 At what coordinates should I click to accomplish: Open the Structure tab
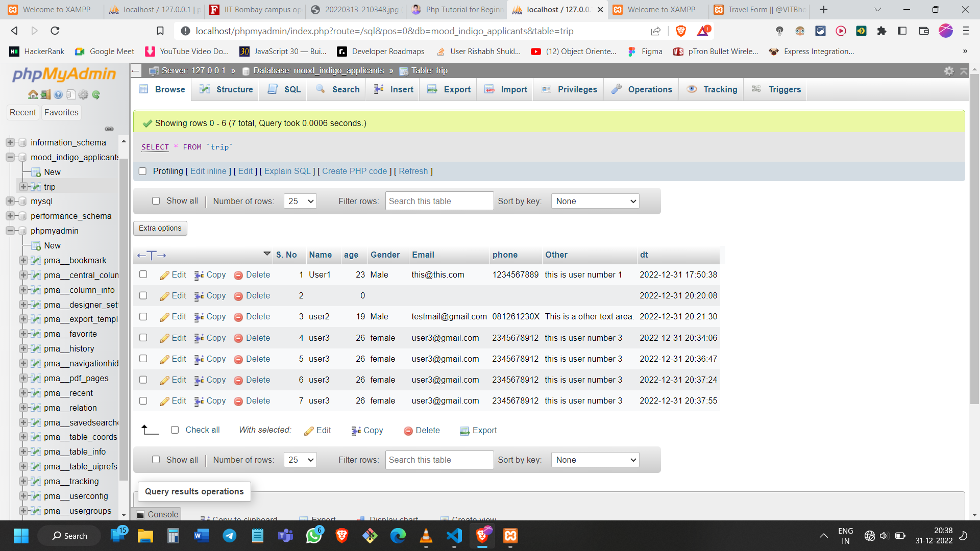(227, 89)
